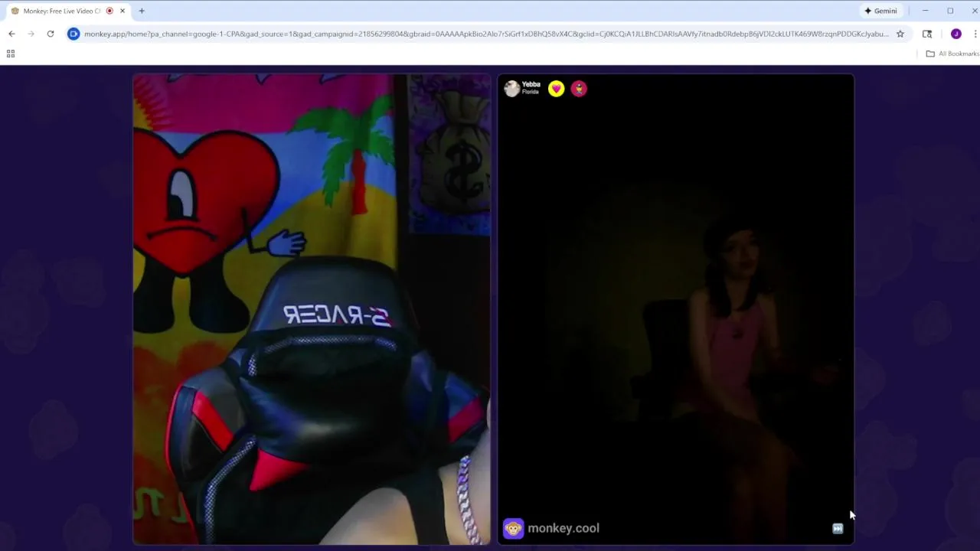
Task: Click the yellow heart like icon
Action: tap(556, 89)
